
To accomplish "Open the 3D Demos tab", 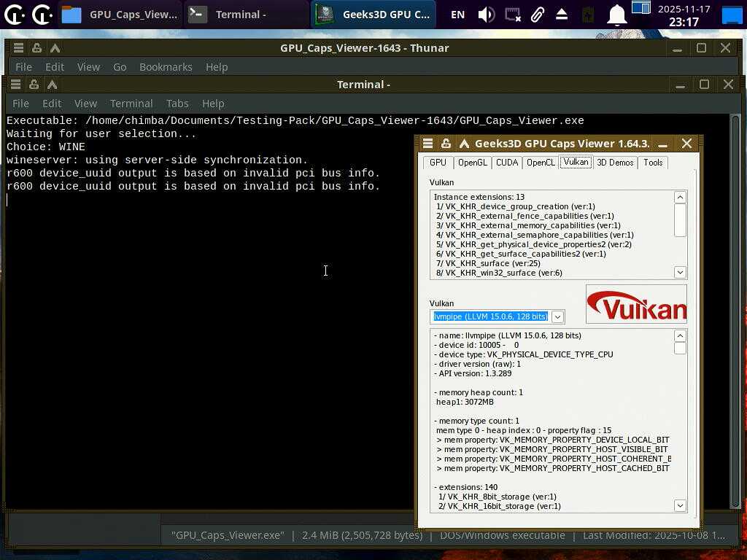I will point(615,163).
